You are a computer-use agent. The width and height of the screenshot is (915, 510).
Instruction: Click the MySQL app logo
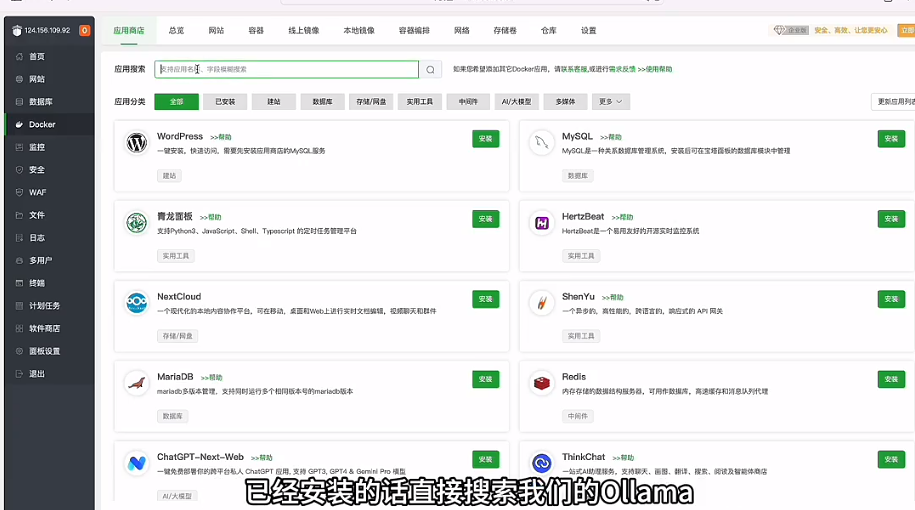(x=542, y=143)
